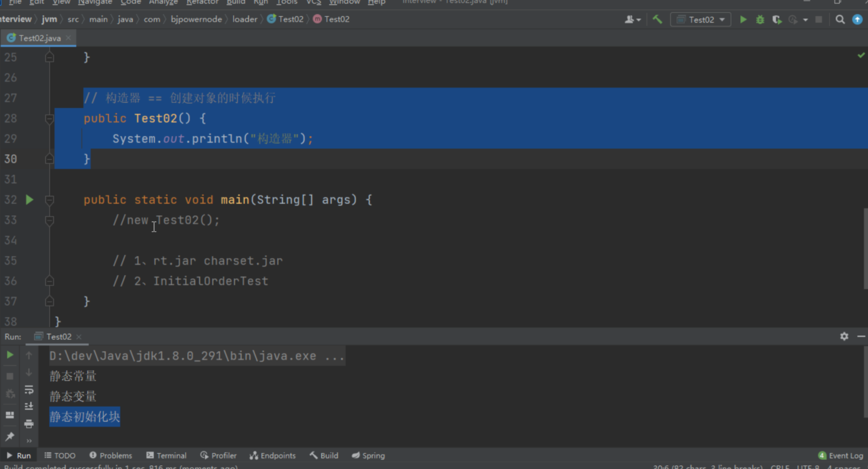Open the Run tool window button
Viewport: 868px width, 469px height.
[19, 455]
